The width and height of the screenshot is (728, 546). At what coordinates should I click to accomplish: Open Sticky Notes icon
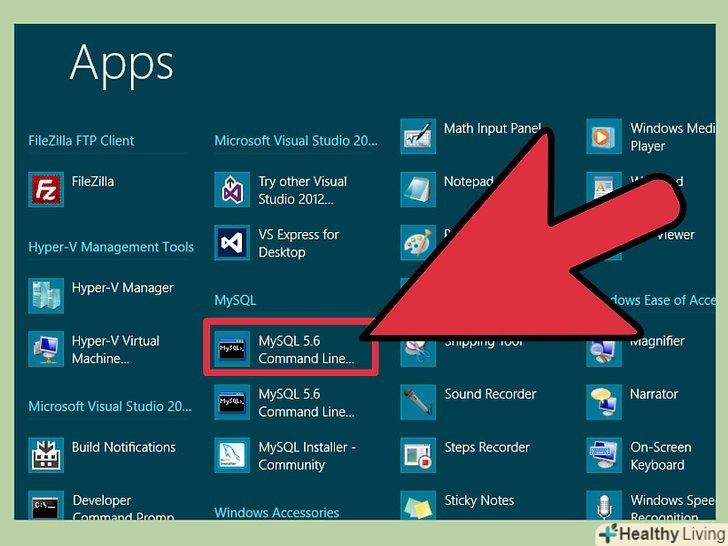pyautogui.click(x=418, y=506)
